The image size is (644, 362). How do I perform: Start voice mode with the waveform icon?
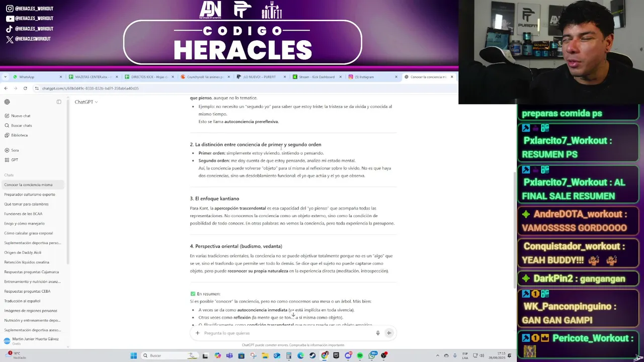(x=389, y=333)
